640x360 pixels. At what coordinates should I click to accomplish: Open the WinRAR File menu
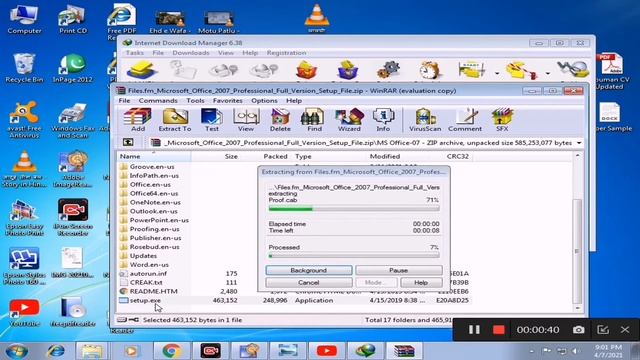click(124, 100)
